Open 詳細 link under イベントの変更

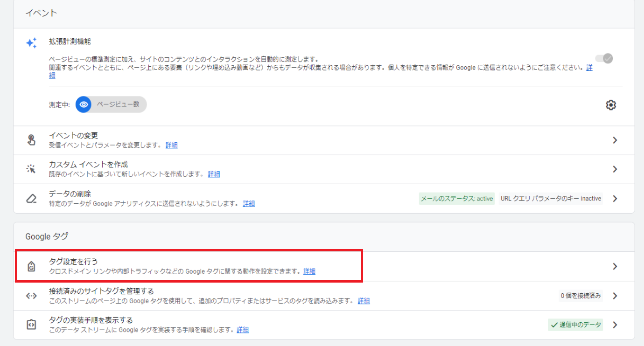(x=172, y=145)
